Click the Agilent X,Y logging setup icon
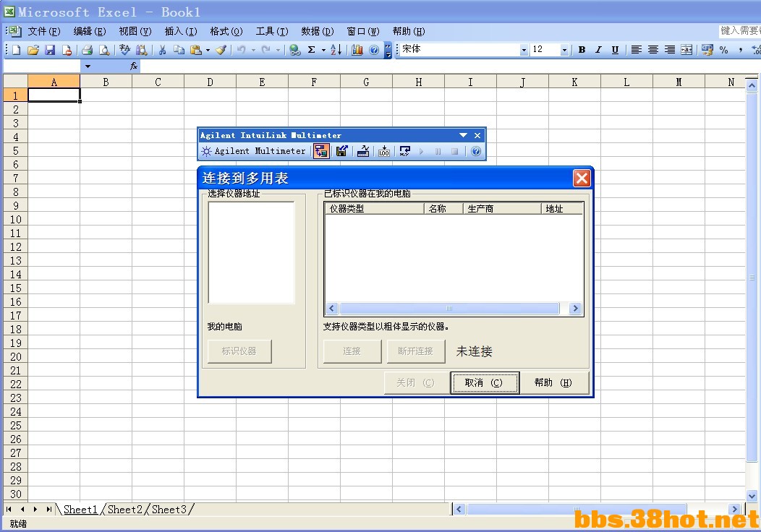The height and width of the screenshot is (532, 761). coord(405,151)
